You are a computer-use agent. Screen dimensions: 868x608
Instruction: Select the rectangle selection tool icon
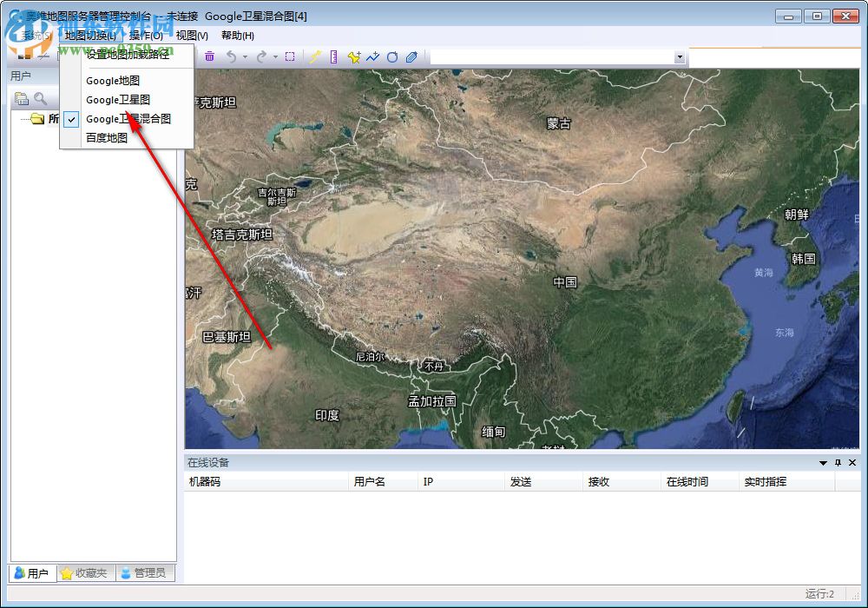click(x=290, y=56)
